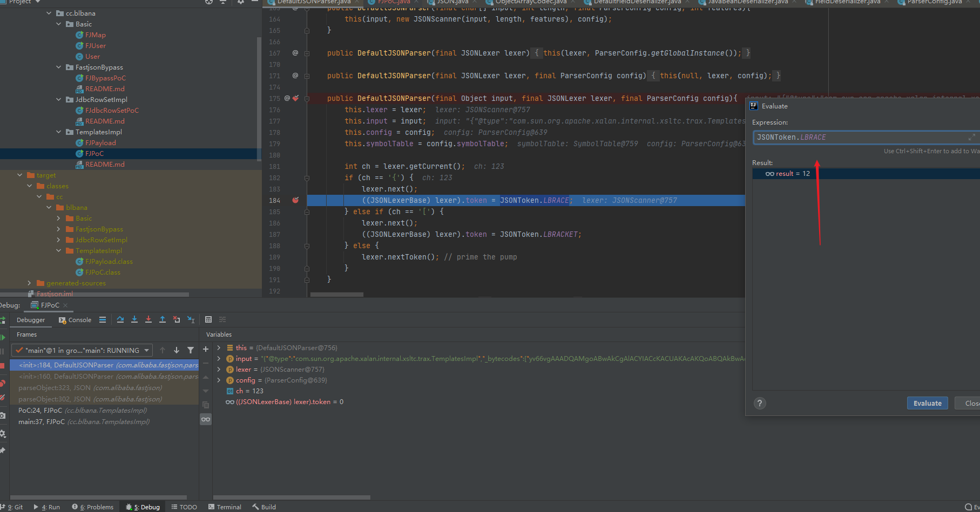Open the TODO tool window
Viewport: 980px width, 512px height.
tap(184, 507)
